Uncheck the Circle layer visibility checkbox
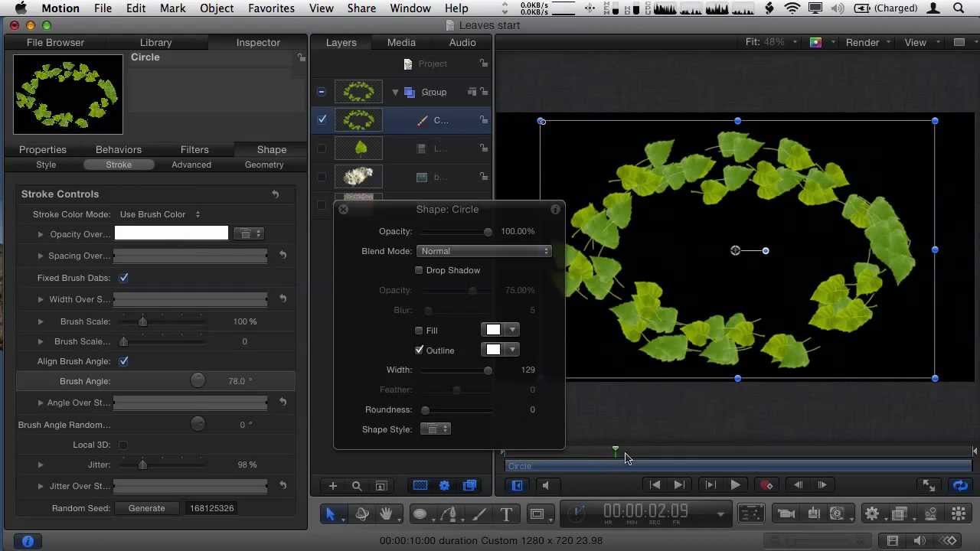Screen dimensions: 980x551 point(322,119)
